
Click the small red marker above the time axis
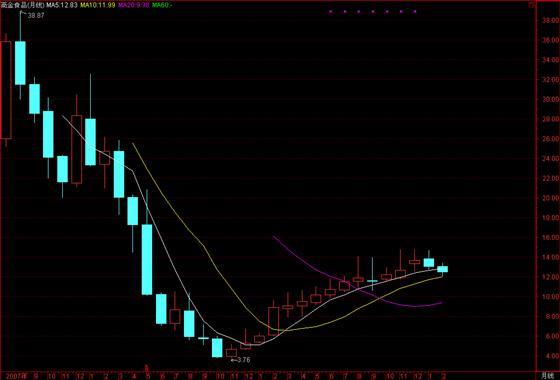pos(146,367)
